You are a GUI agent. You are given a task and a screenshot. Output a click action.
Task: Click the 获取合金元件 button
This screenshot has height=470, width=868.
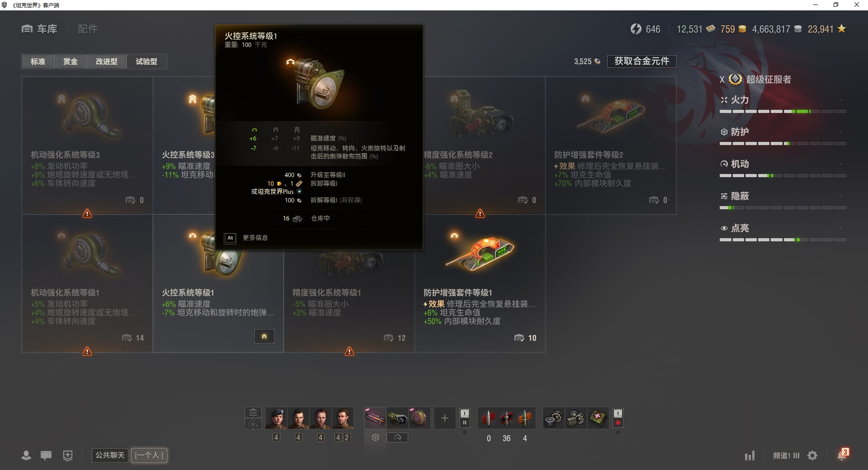point(642,61)
